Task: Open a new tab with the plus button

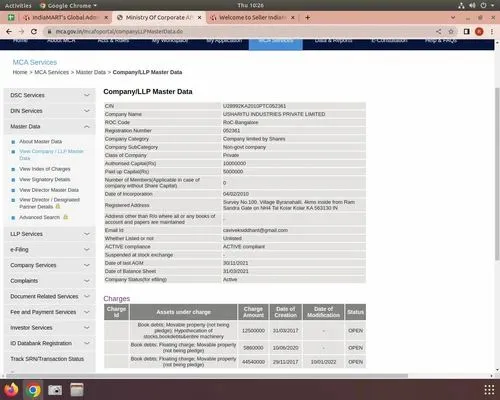Action: pos(307,17)
